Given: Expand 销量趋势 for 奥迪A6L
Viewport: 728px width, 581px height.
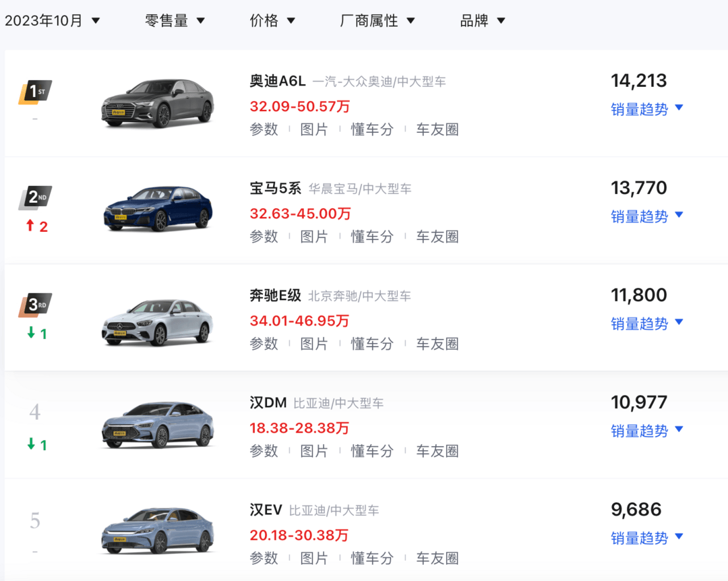Looking at the screenshot, I should [646, 109].
